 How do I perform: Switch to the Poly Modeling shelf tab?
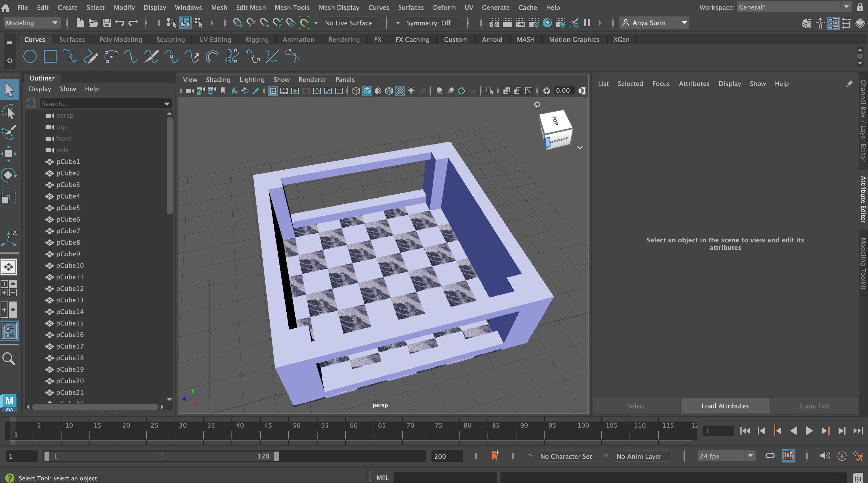click(x=120, y=40)
